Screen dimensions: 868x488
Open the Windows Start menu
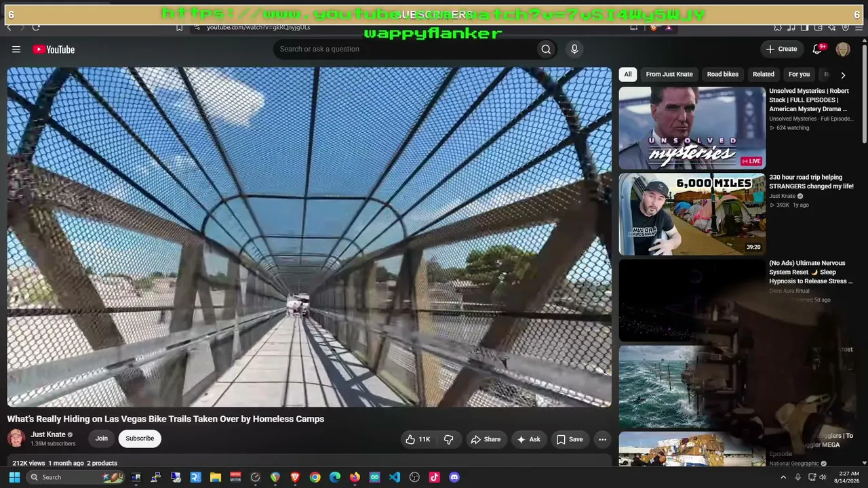[14, 477]
